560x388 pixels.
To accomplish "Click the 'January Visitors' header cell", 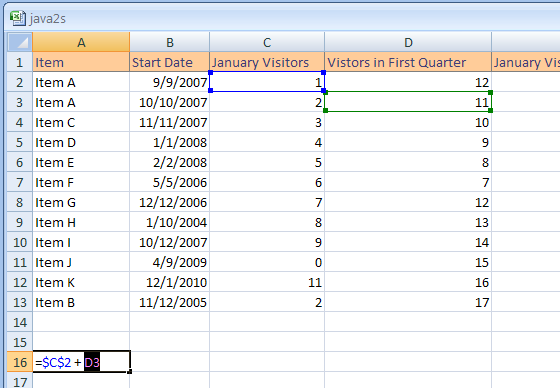I will (x=267, y=63).
